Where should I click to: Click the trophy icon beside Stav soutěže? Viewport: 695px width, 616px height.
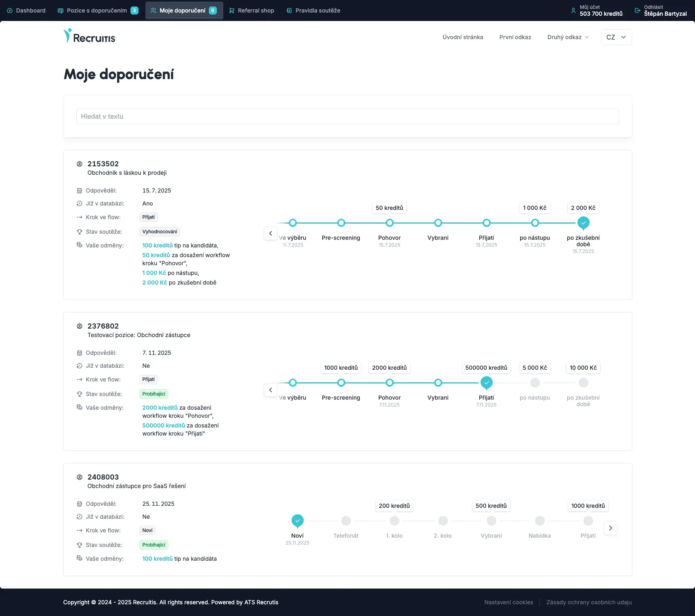pos(79,232)
